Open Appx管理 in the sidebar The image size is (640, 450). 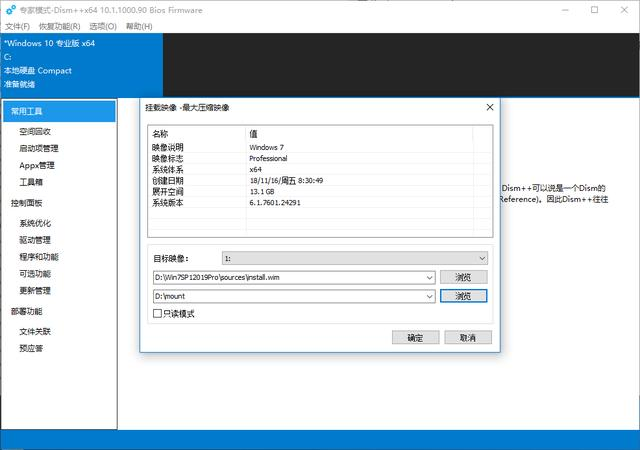click(37, 165)
